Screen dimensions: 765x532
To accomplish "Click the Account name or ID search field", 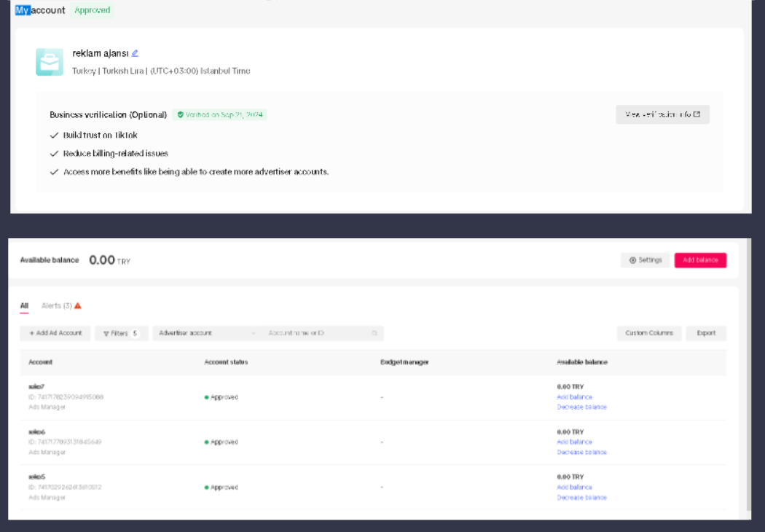I will 323,333.
